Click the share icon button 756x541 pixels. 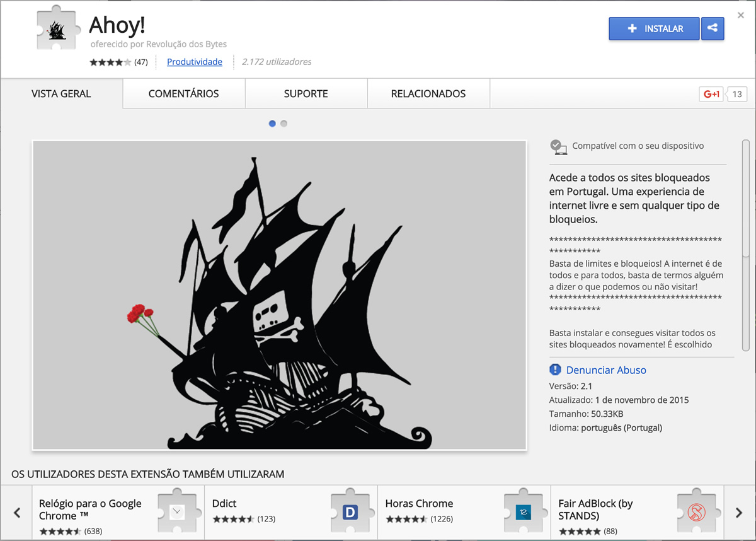713,28
